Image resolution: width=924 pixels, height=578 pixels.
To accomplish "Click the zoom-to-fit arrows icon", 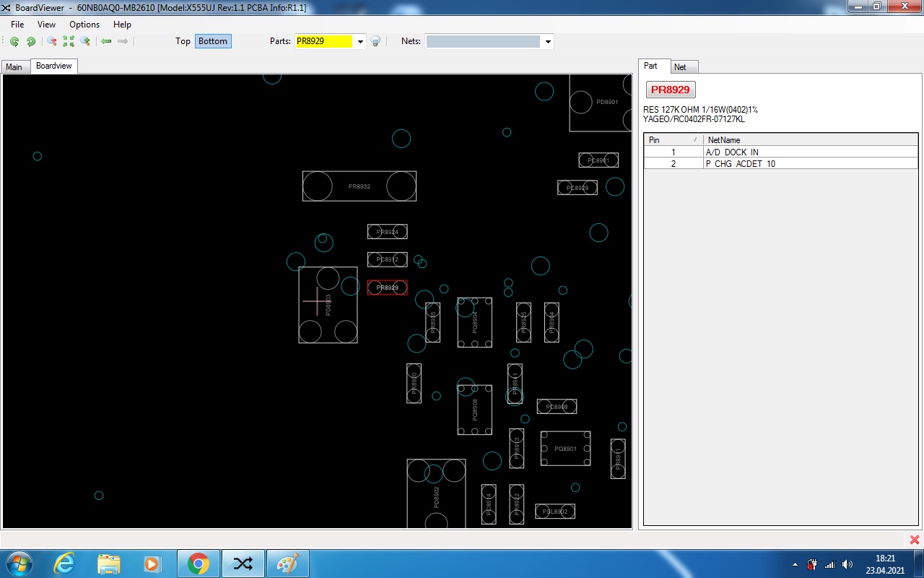I will [69, 41].
